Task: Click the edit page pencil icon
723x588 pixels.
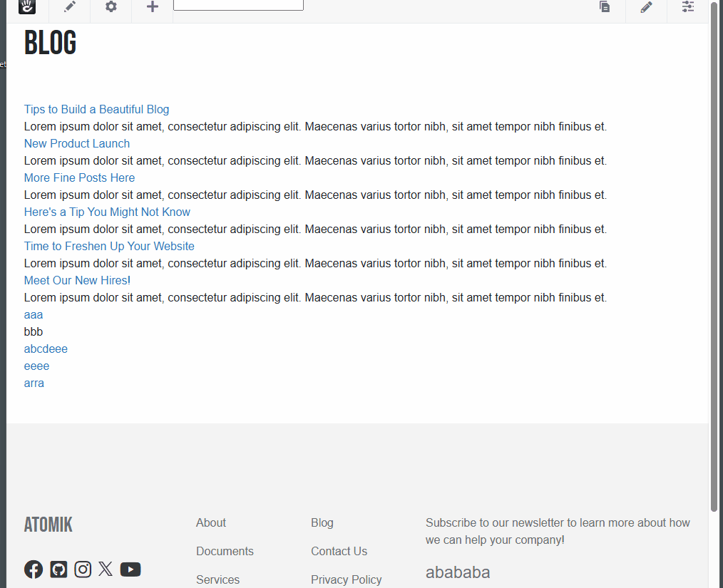Action: click(x=70, y=7)
